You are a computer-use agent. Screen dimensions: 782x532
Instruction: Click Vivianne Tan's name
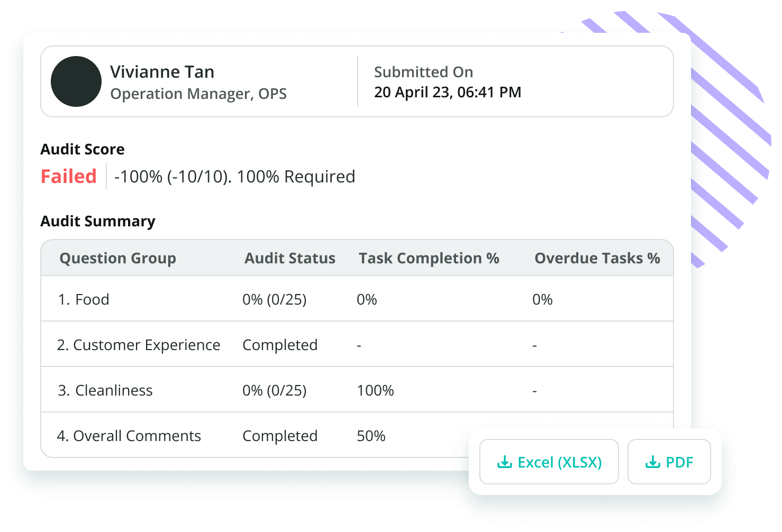pyautogui.click(x=162, y=71)
